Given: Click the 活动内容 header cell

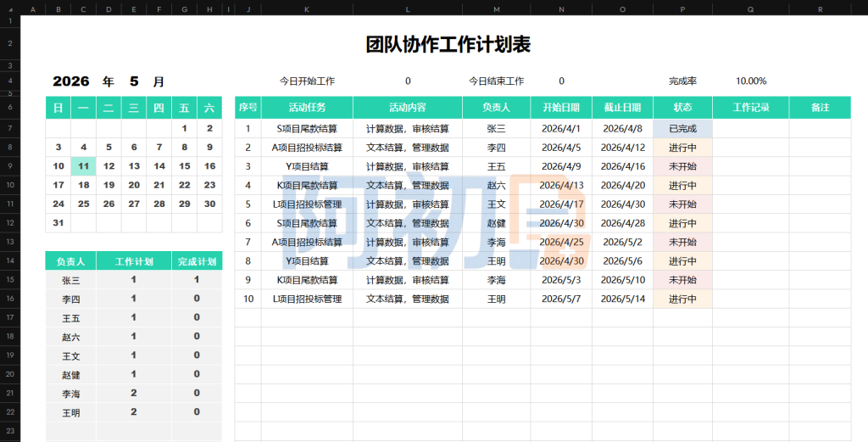Looking at the screenshot, I should [x=408, y=108].
